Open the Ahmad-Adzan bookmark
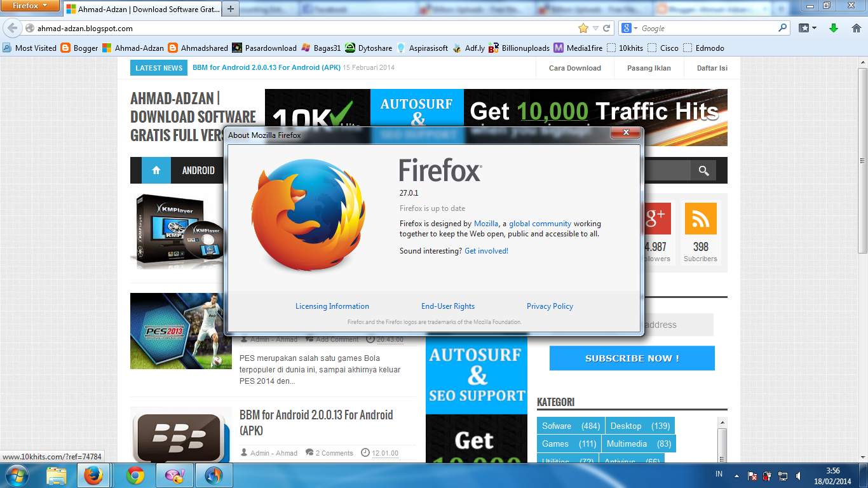This screenshot has height=488, width=868. click(133, 48)
